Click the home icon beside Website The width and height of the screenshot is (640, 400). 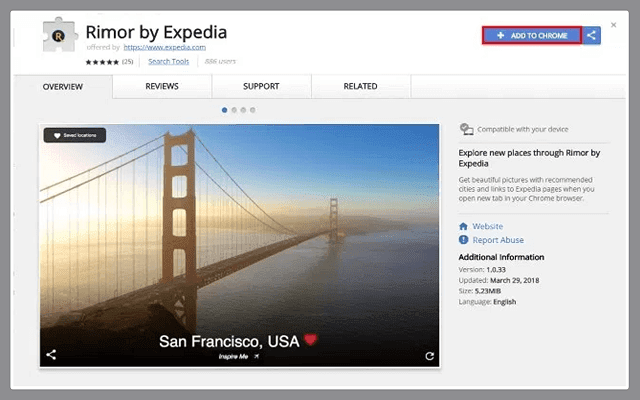point(463,226)
